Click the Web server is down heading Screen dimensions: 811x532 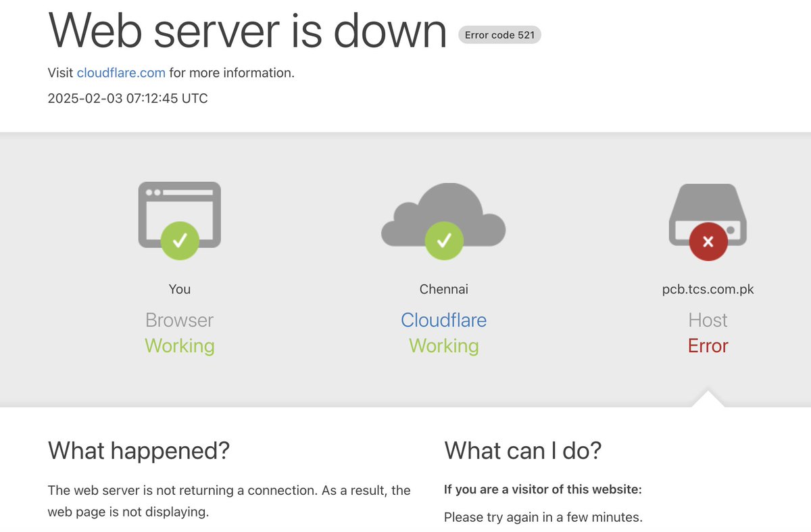coord(247,30)
